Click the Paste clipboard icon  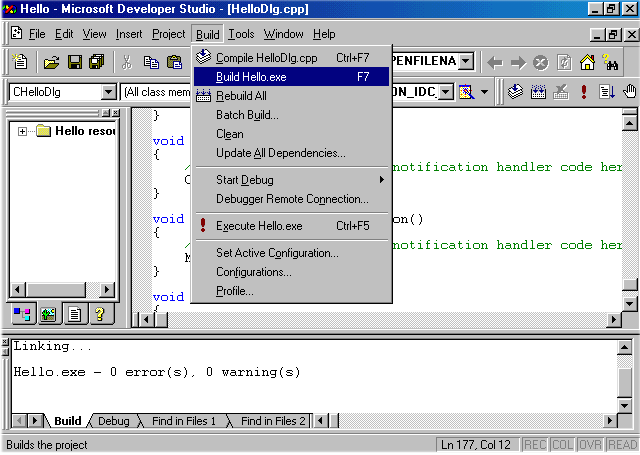174,62
